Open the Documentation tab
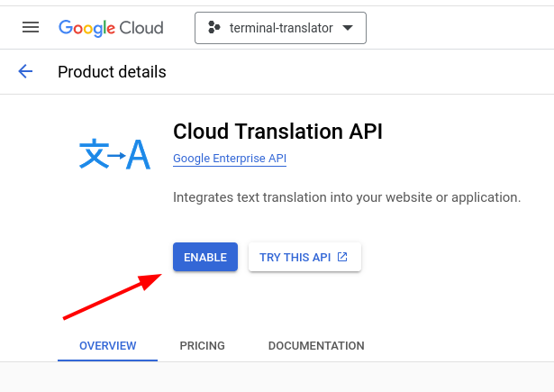This screenshot has height=392, width=554. [316, 345]
